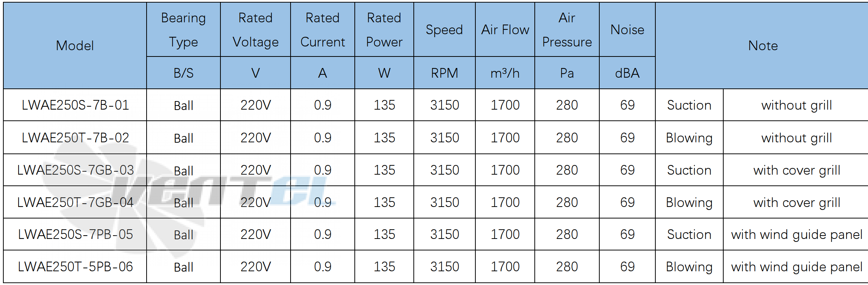
Task: Select the first 'with cover grill' note
Action: (x=796, y=170)
